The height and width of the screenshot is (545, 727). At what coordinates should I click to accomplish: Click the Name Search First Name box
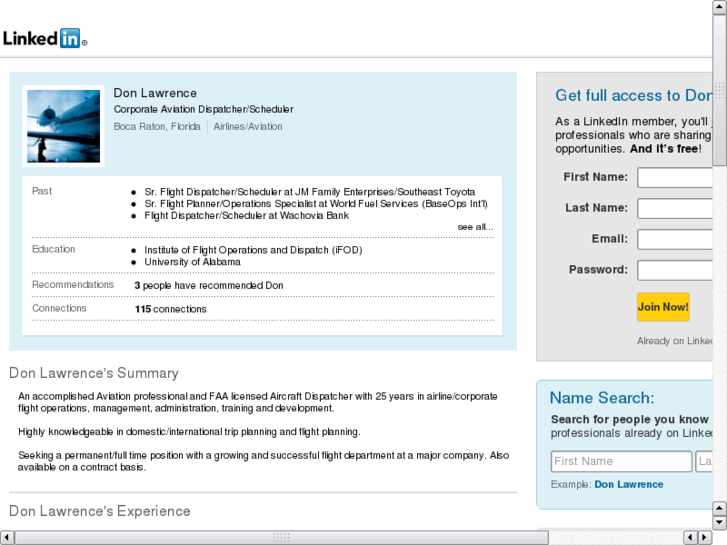[621, 461]
